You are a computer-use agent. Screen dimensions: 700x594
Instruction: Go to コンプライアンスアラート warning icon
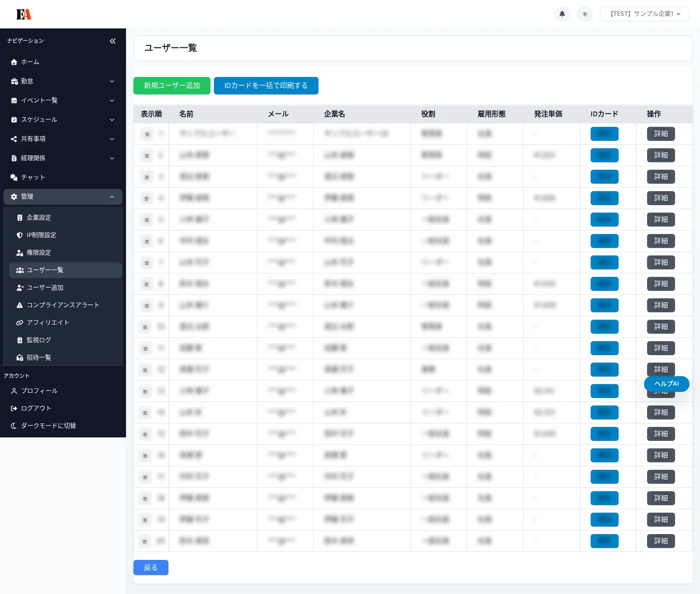[x=20, y=305]
